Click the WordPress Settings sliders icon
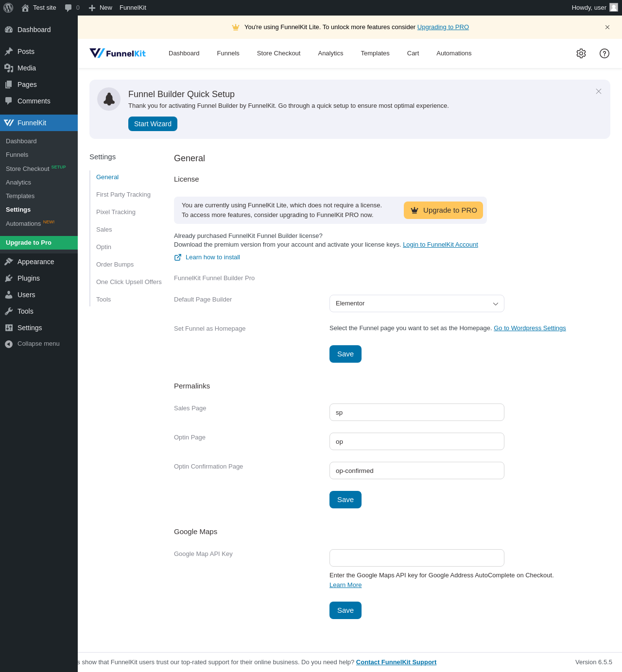622x672 pixels. pyautogui.click(x=9, y=328)
